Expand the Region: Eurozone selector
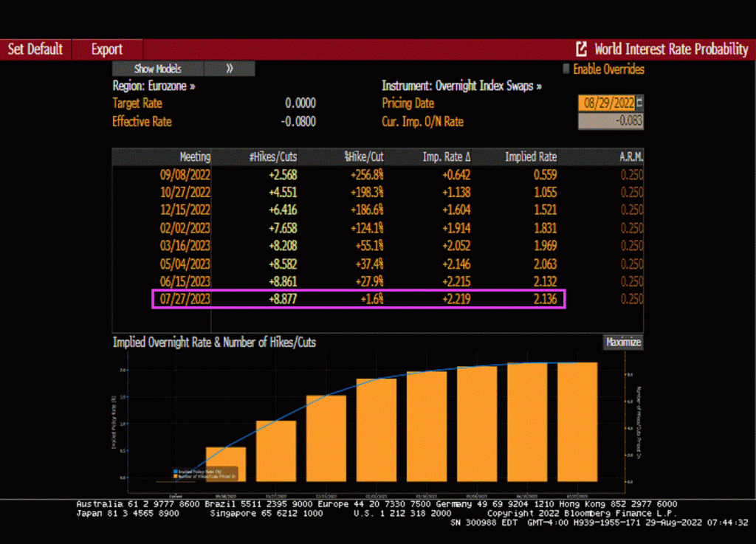 tap(154, 86)
